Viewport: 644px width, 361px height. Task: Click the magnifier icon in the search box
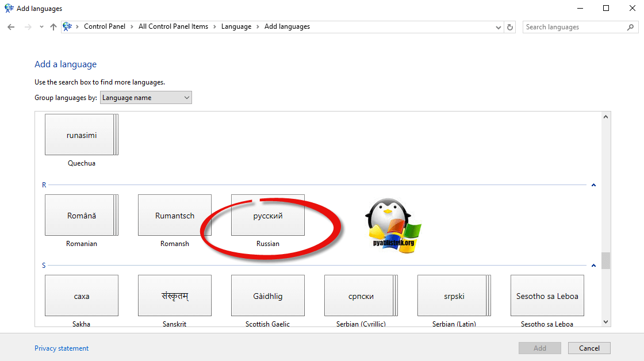click(x=630, y=27)
